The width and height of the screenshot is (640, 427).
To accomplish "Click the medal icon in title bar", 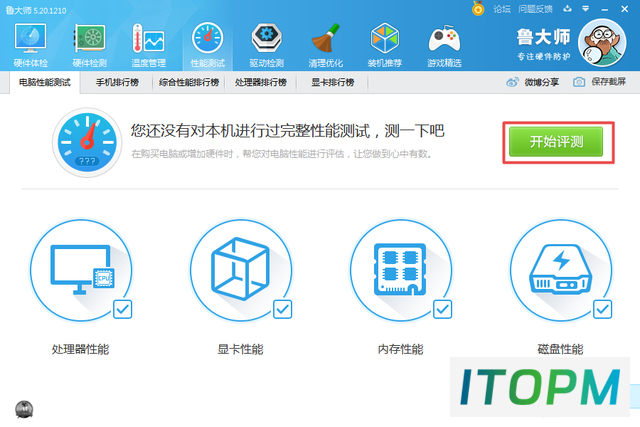I will [478, 8].
